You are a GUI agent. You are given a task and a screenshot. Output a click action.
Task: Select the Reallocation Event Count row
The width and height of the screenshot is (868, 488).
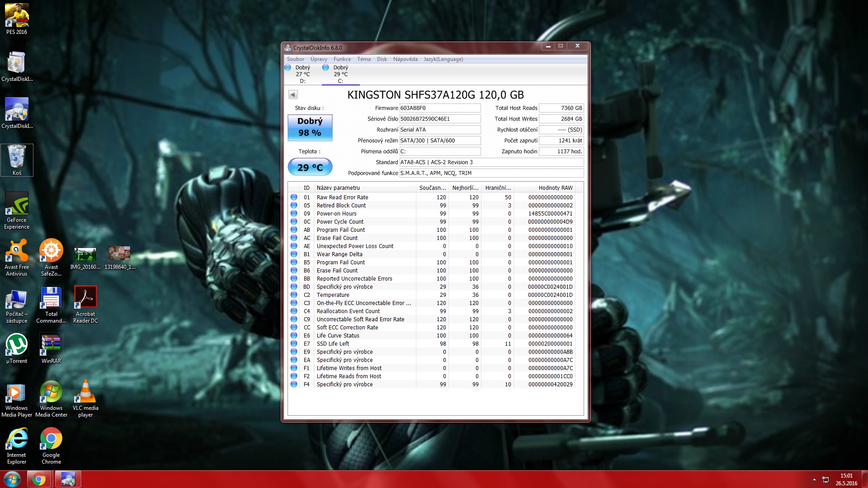432,311
